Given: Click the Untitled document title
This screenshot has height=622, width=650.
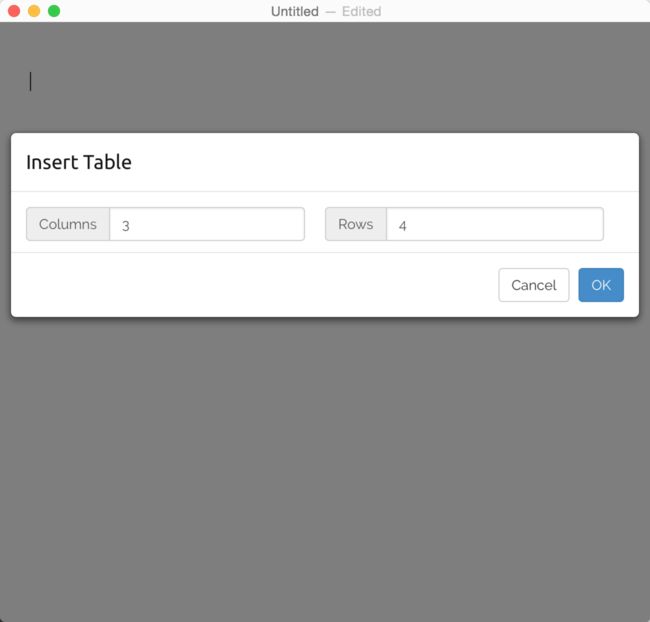Looking at the screenshot, I should coord(295,11).
